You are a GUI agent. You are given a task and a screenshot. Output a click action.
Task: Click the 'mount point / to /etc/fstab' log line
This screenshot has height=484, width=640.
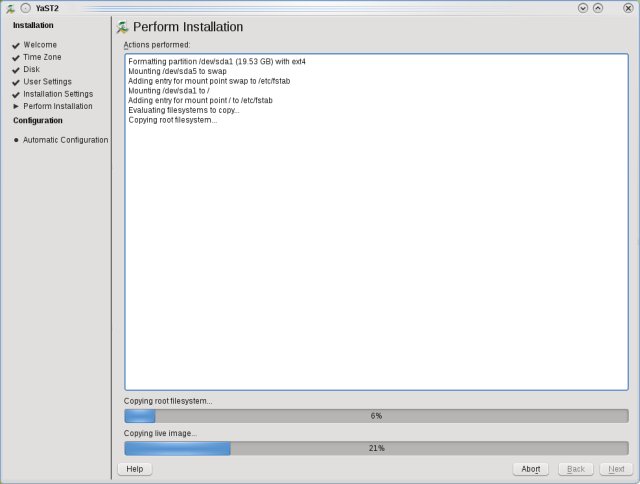[x=200, y=100]
